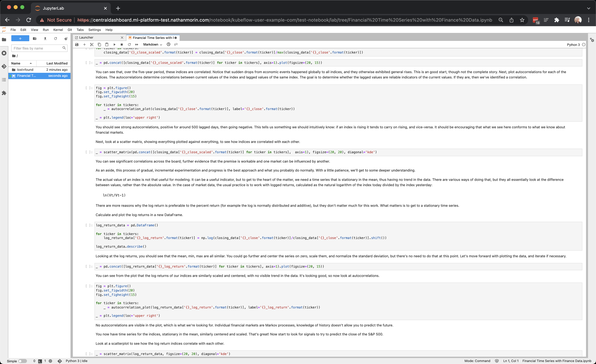
Task: Open the Kernel menu
Action: 58,30
